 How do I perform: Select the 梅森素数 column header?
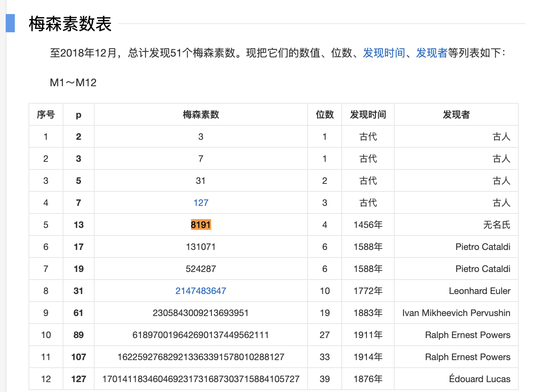tap(201, 115)
